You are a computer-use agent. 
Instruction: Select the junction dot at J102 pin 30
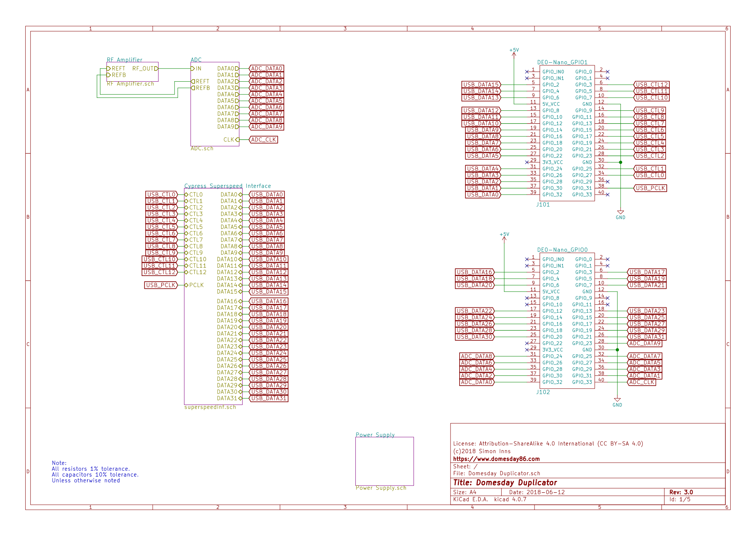pyautogui.click(x=617, y=350)
